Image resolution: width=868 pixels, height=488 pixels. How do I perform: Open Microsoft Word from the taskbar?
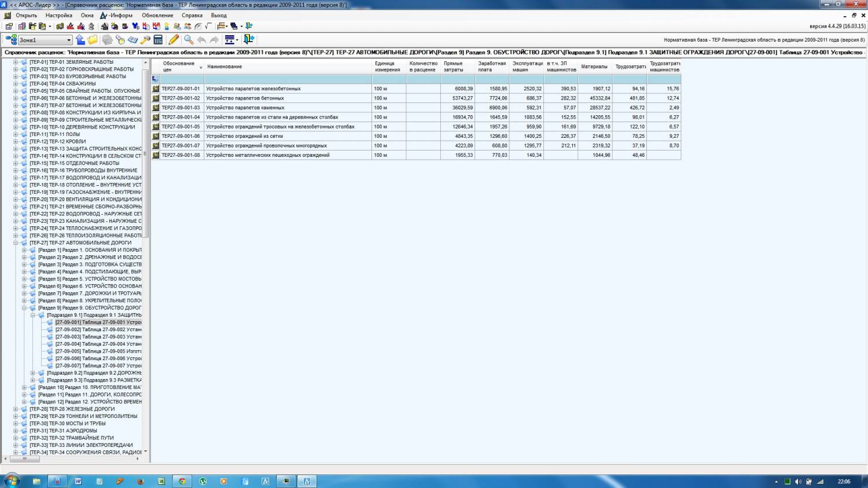(x=78, y=481)
